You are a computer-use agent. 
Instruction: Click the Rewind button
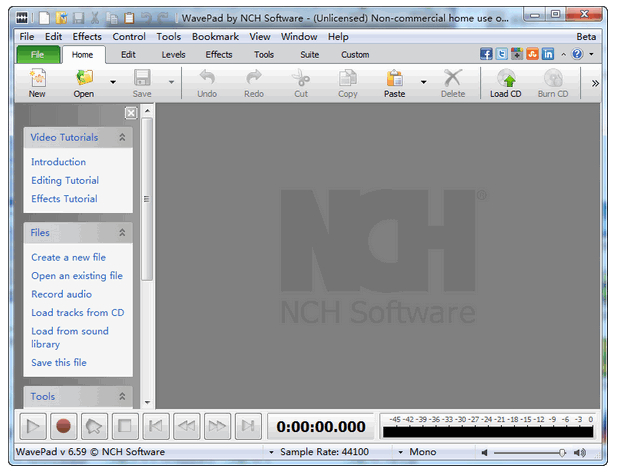coord(186,426)
